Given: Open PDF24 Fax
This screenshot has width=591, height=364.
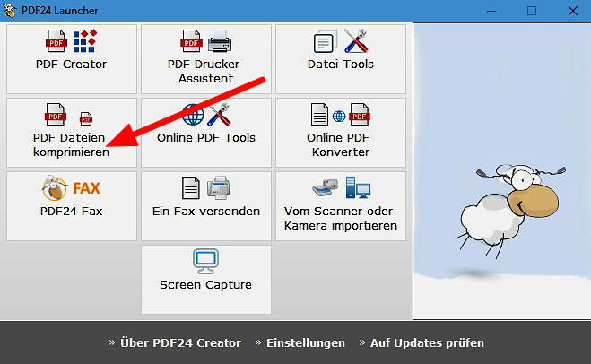Looking at the screenshot, I should tap(72, 206).
